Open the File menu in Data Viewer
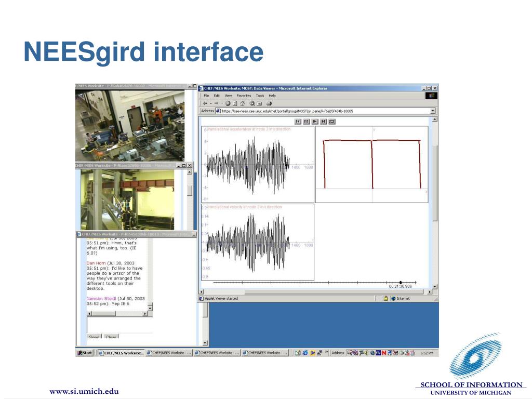 tap(206, 96)
